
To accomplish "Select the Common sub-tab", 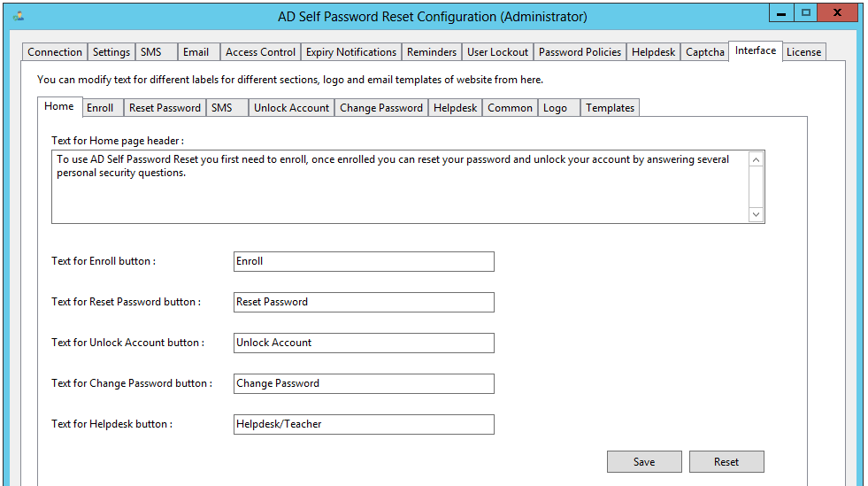I will 510,108.
